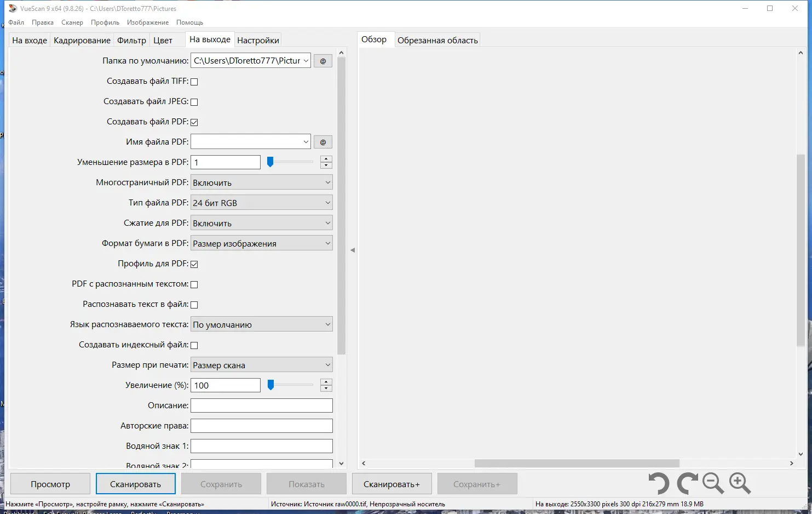Image resolution: width=812 pixels, height=514 pixels.
Task: Switch to the 'На входе' tab
Action: (30, 41)
